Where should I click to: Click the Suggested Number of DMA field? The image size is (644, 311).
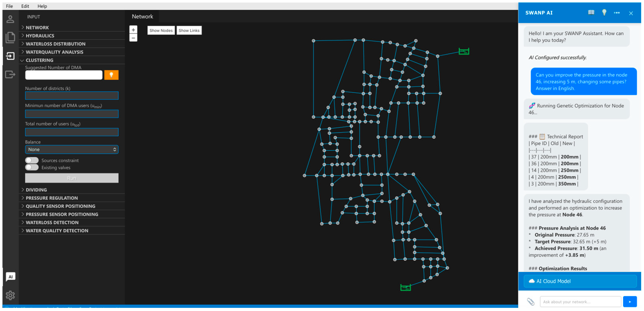[64, 75]
